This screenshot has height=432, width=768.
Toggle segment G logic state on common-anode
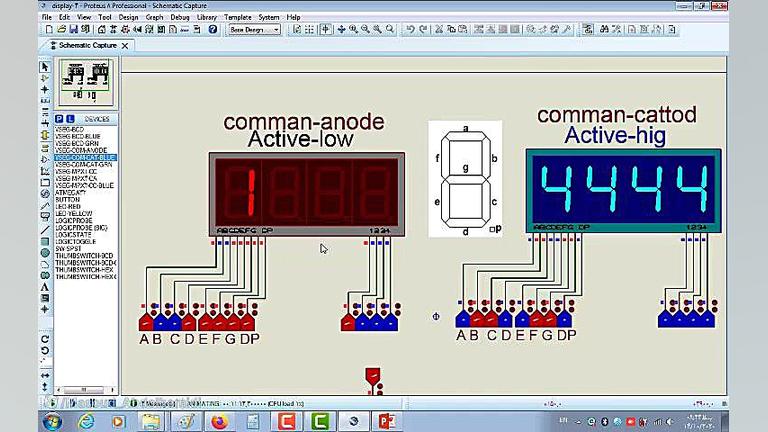point(231,321)
